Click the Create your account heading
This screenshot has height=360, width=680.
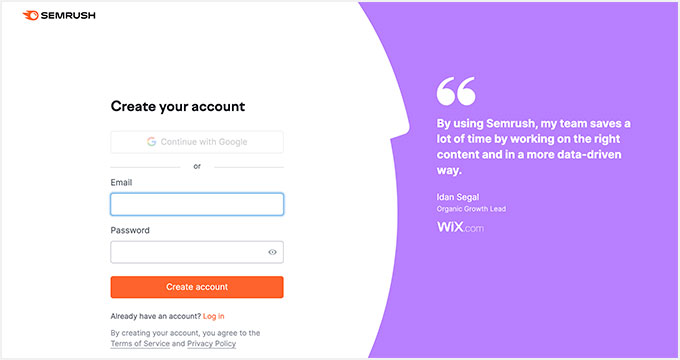pos(178,107)
